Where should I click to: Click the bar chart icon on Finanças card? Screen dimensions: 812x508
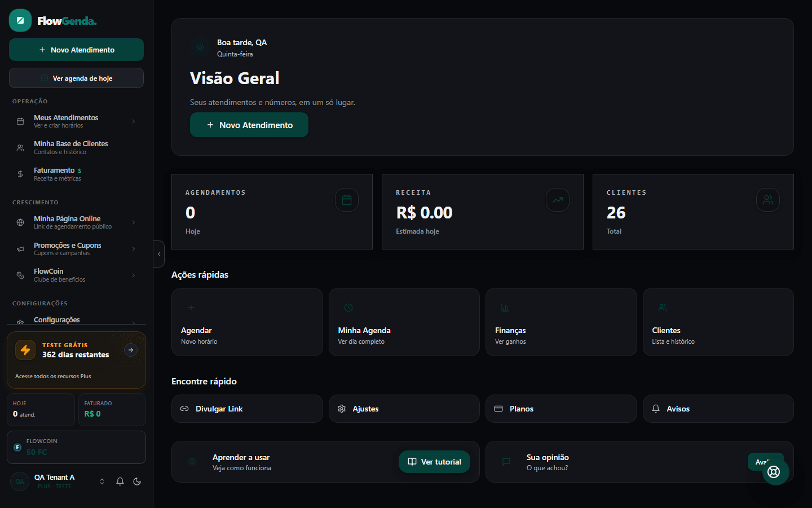505,308
